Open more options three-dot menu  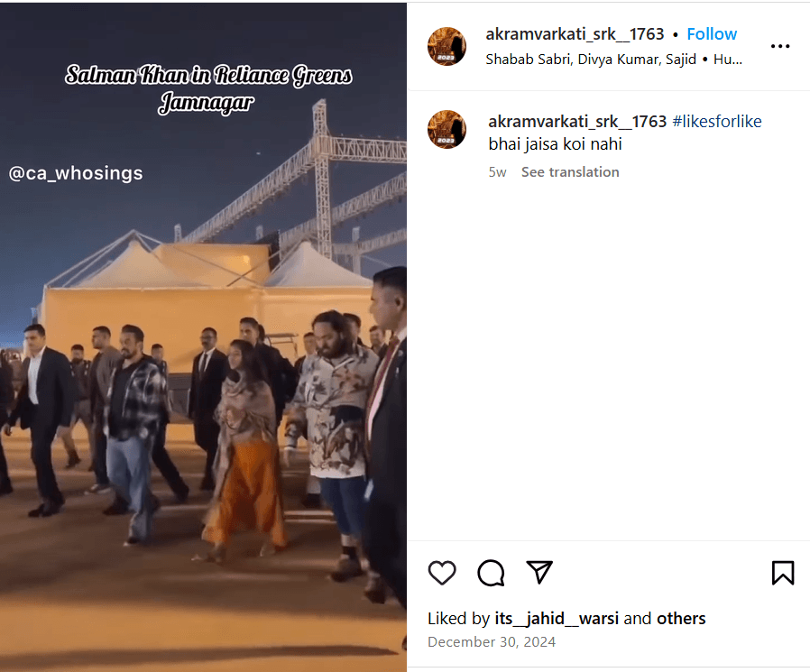(780, 47)
